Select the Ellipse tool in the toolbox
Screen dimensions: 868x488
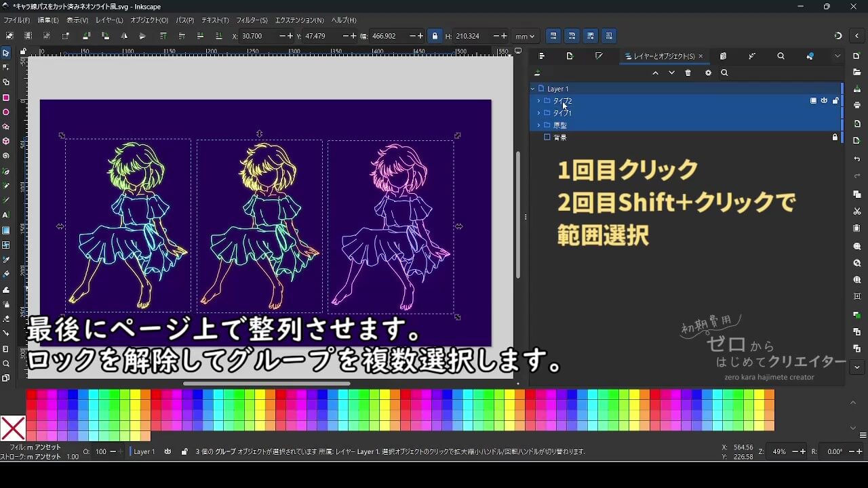(6, 113)
